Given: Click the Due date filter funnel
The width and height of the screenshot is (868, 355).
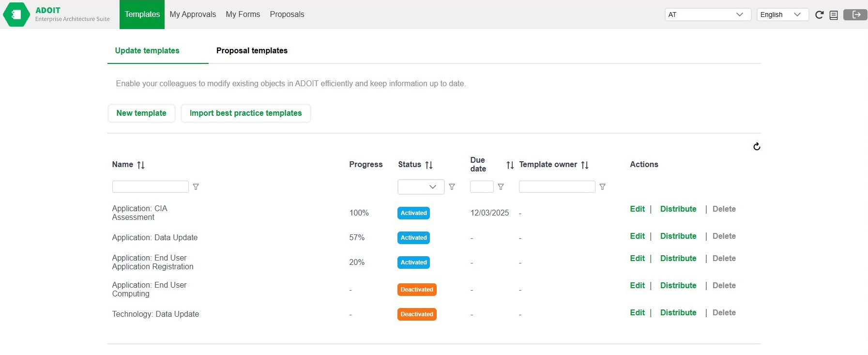Looking at the screenshot, I should tap(501, 187).
